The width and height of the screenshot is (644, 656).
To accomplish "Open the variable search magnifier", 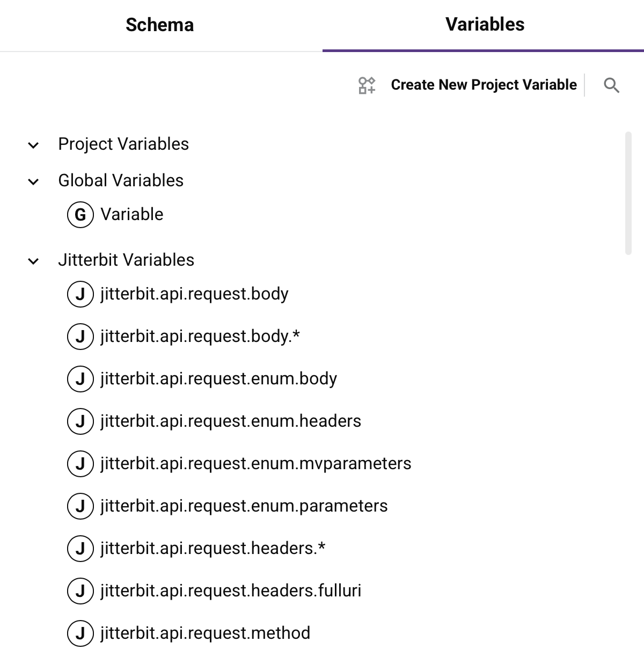I will tap(611, 85).
